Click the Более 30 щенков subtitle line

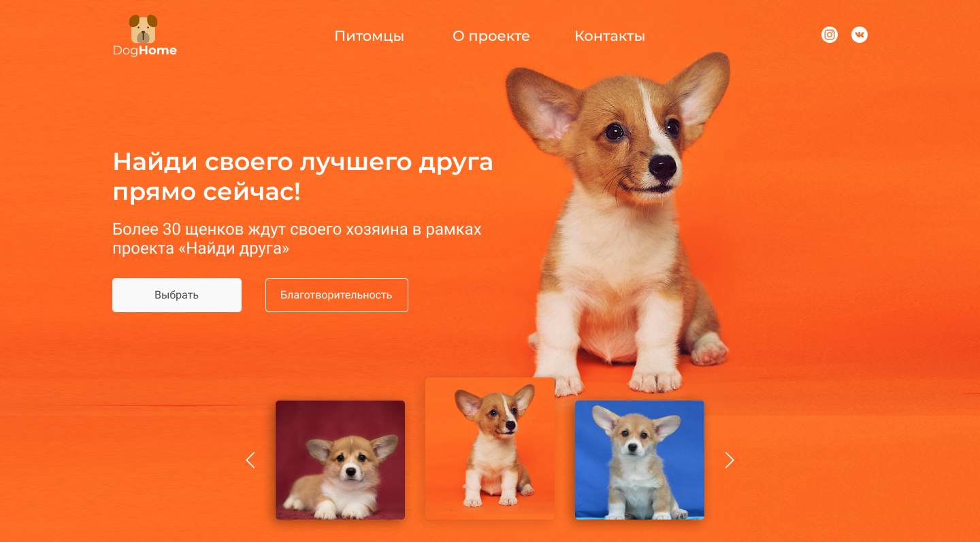(x=297, y=230)
